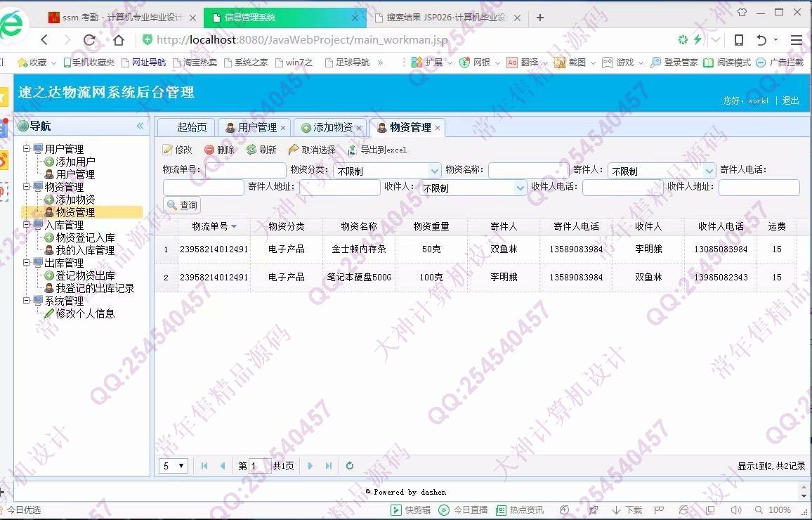Click browser forward arrow

67,40
